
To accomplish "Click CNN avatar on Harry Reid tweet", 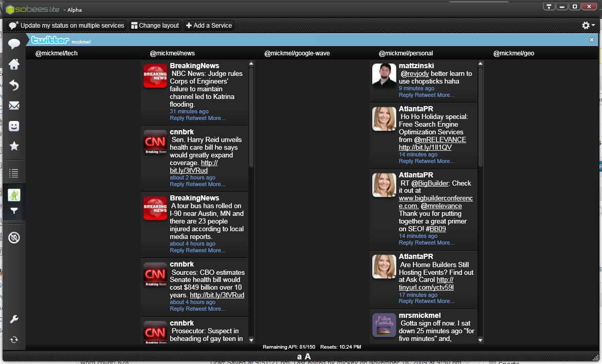I will (155, 141).
